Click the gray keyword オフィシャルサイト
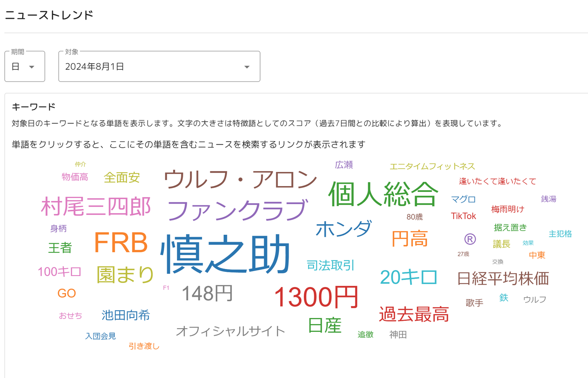Screen dimensions: 588x378 (230, 331)
